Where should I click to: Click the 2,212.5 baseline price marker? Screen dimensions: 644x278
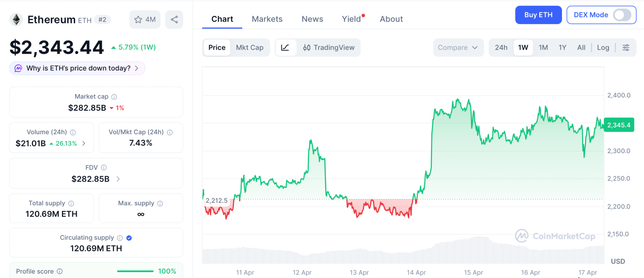click(216, 201)
